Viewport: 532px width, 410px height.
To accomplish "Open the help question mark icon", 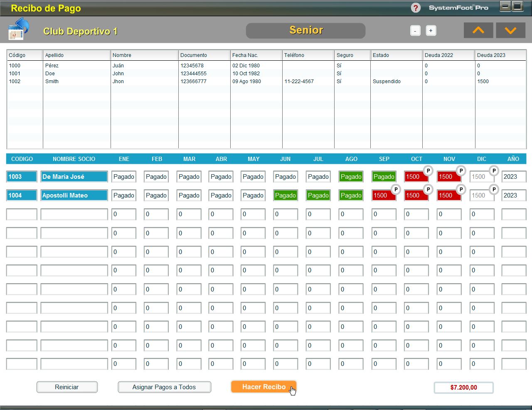I will [x=415, y=8].
